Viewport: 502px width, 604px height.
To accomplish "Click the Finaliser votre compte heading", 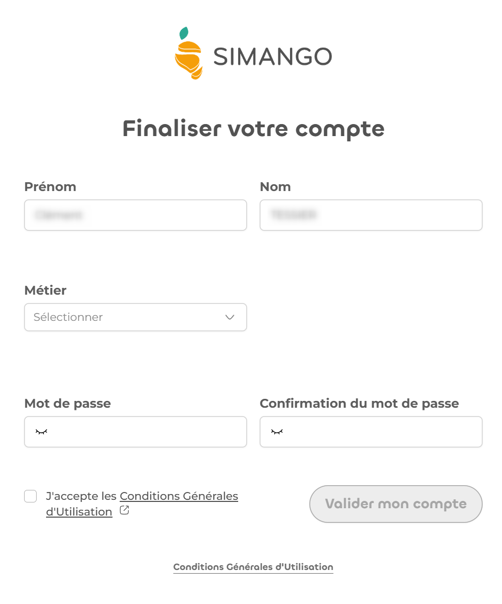I will [253, 129].
